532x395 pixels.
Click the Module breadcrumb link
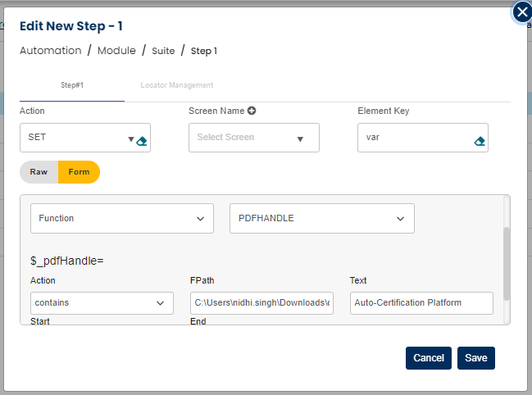point(116,51)
